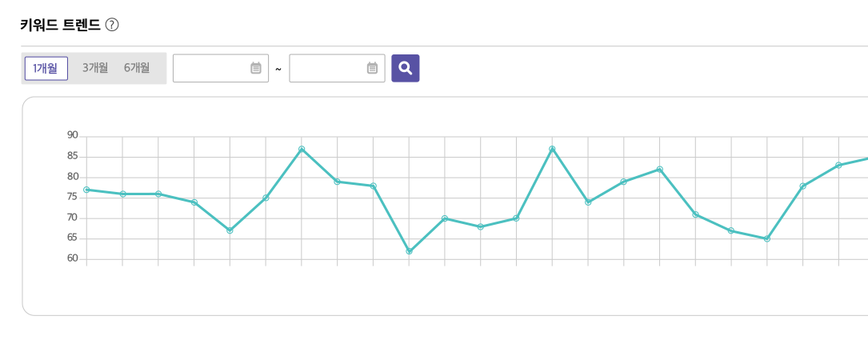Click the leftmost data point at 77

tap(86, 190)
